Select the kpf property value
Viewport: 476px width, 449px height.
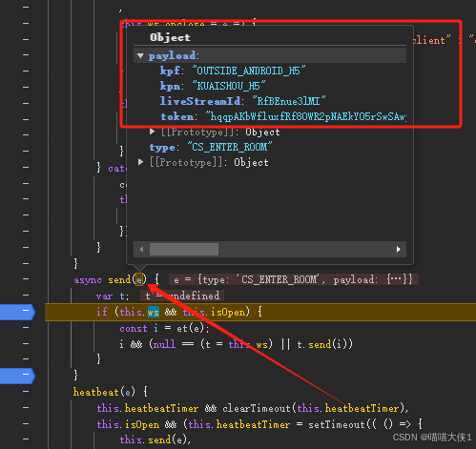249,71
